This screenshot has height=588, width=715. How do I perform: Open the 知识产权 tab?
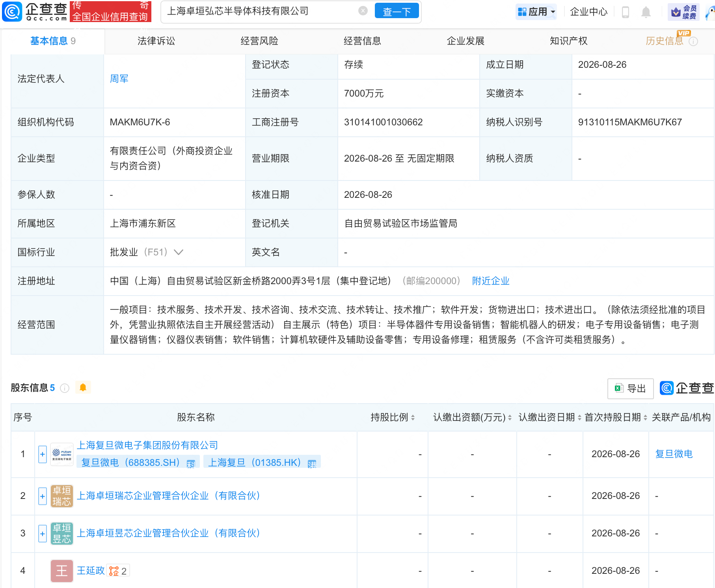[x=568, y=41]
